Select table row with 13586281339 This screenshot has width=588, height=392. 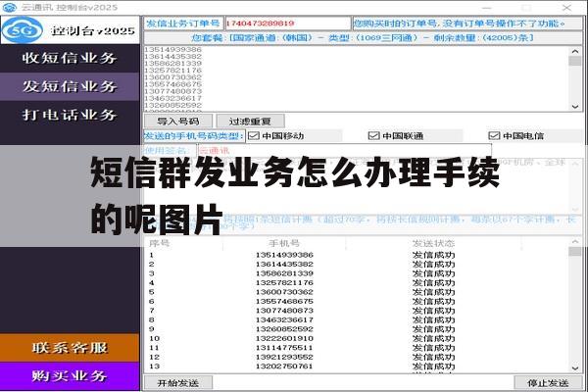[x=357, y=273]
